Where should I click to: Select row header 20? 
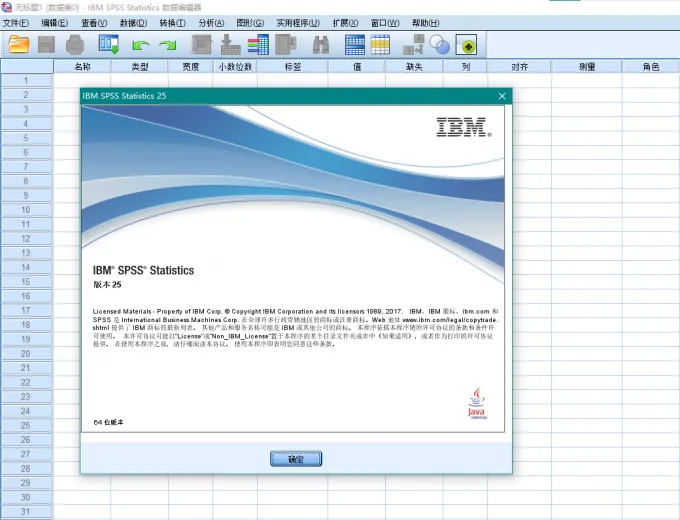tap(26, 353)
